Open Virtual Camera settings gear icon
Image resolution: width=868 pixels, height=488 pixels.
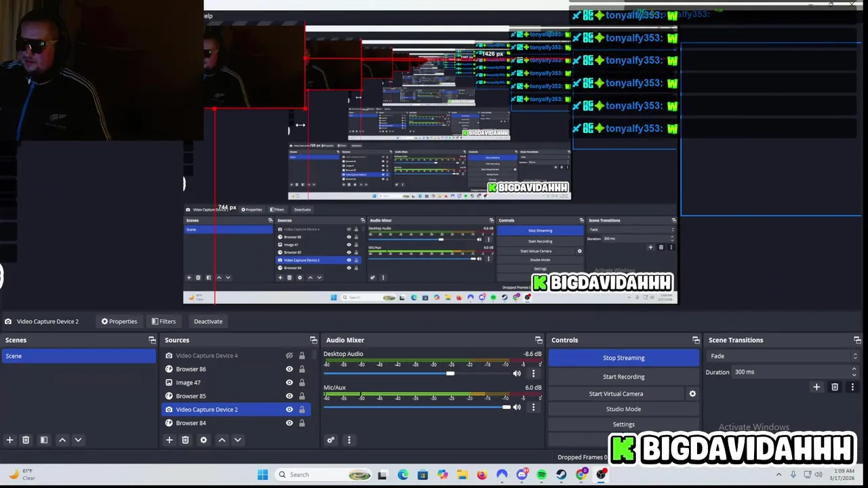coord(692,394)
